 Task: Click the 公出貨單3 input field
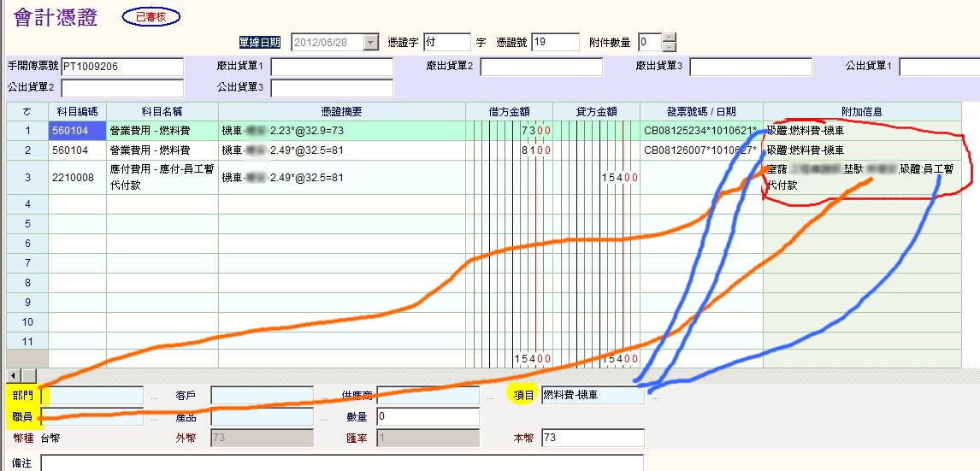(331, 88)
